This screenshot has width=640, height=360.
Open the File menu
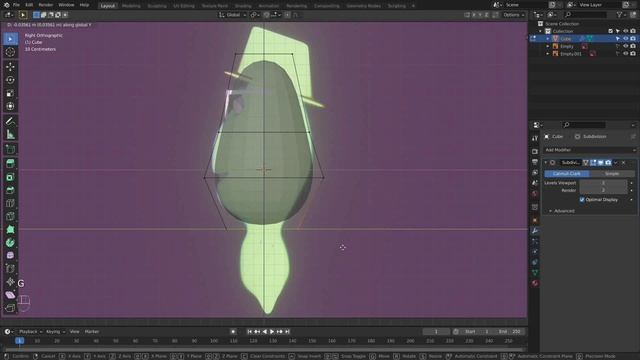pyautogui.click(x=16, y=5)
